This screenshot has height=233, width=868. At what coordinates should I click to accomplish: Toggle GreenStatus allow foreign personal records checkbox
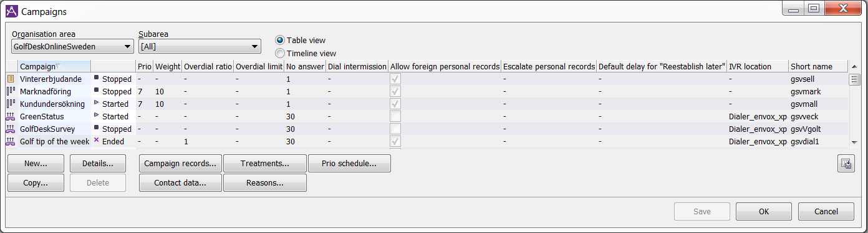[395, 117]
